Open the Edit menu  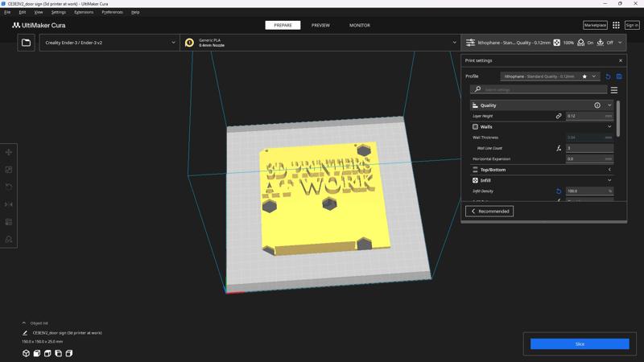tap(23, 12)
